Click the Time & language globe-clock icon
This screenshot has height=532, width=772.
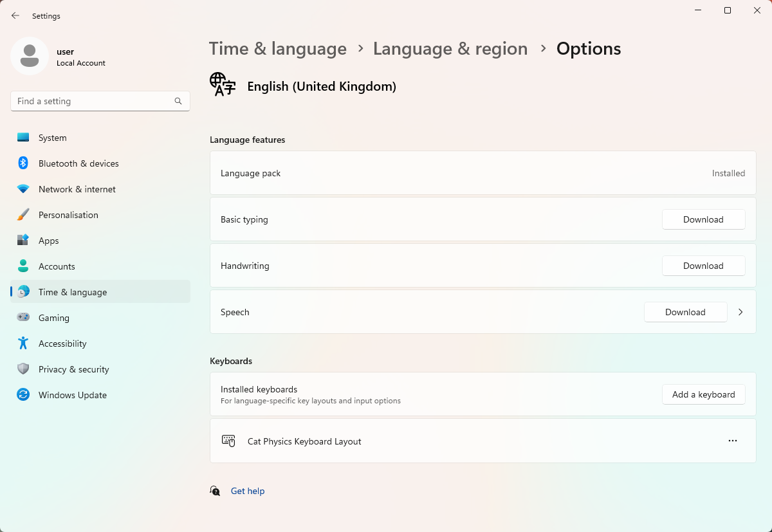tap(23, 292)
